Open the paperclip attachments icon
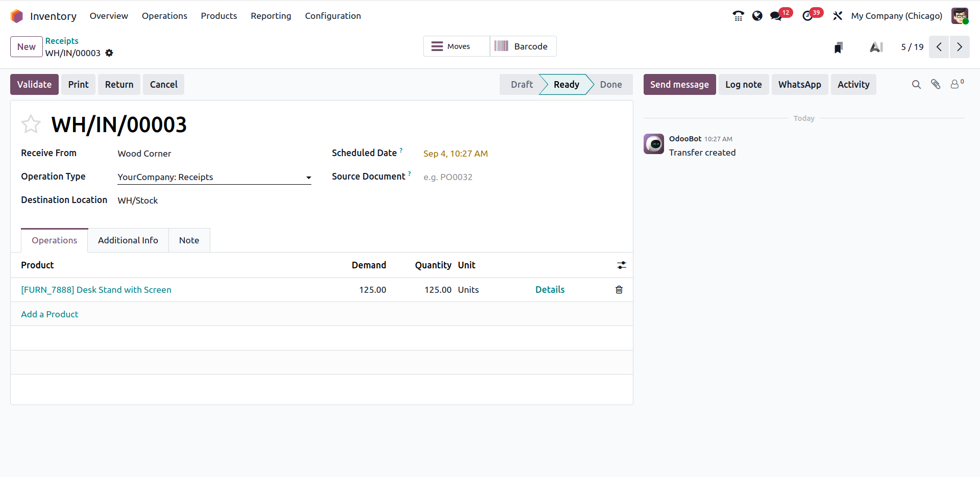This screenshot has width=980, height=477. point(935,85)
